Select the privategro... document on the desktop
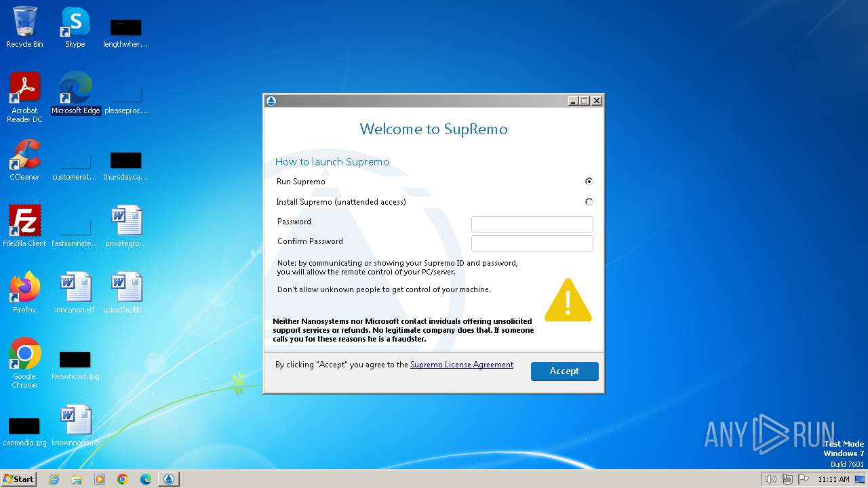 pyautogui.click(x=126, y=226)
